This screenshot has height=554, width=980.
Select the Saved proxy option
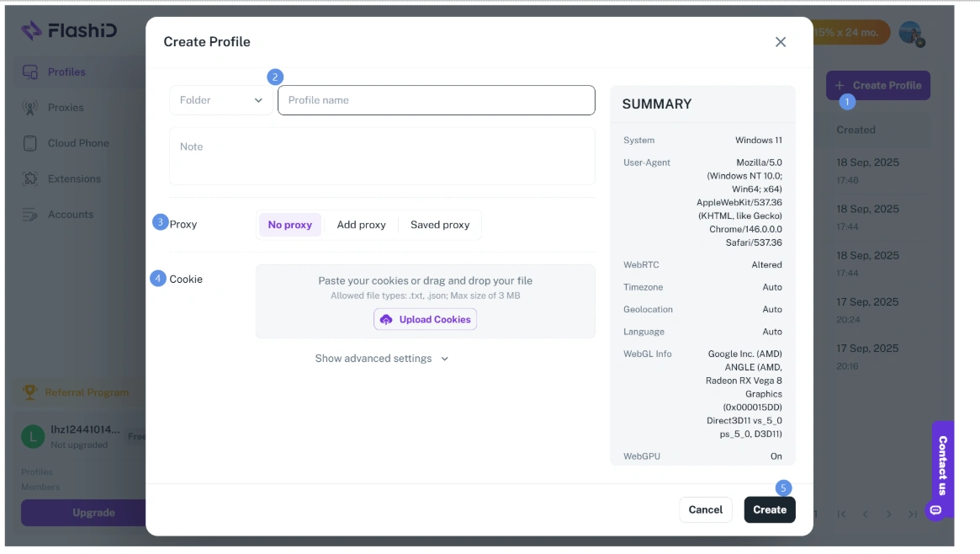[440, 225]
